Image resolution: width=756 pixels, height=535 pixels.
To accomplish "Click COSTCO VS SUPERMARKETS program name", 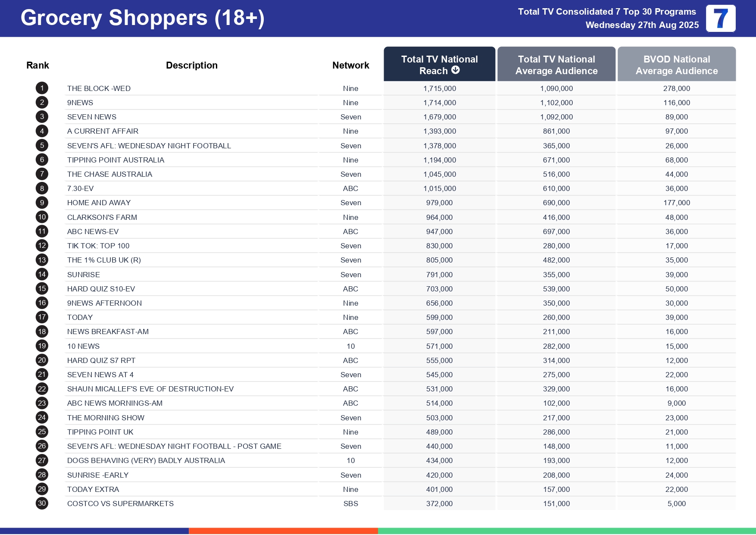I will click(120, 504).
